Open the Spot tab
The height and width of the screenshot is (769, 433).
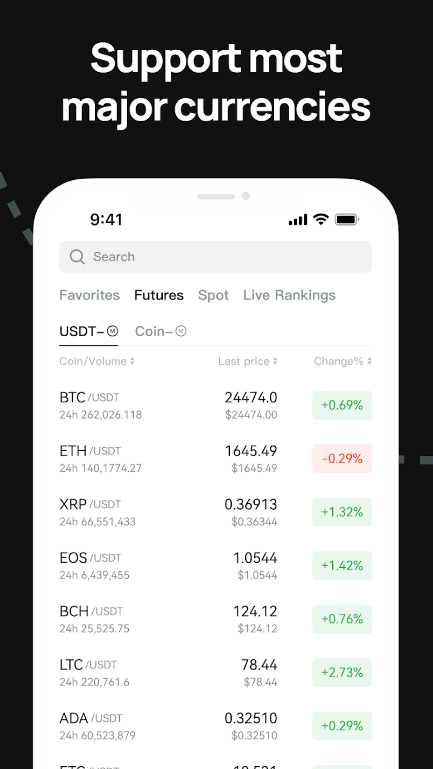pos(213,295)
